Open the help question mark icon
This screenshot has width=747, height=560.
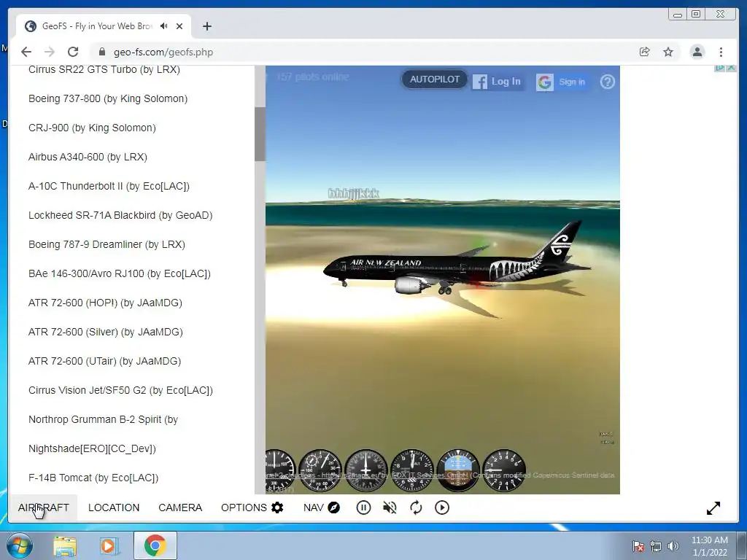point(608,82)
